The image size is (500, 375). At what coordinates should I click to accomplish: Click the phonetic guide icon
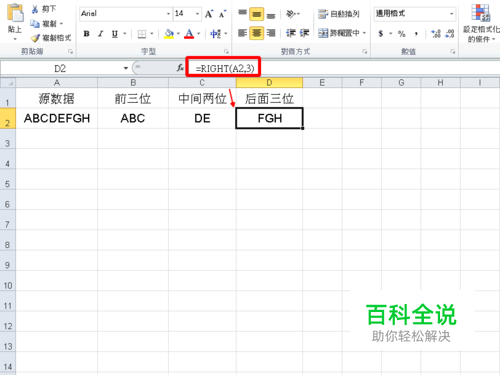tap(216, 34)
